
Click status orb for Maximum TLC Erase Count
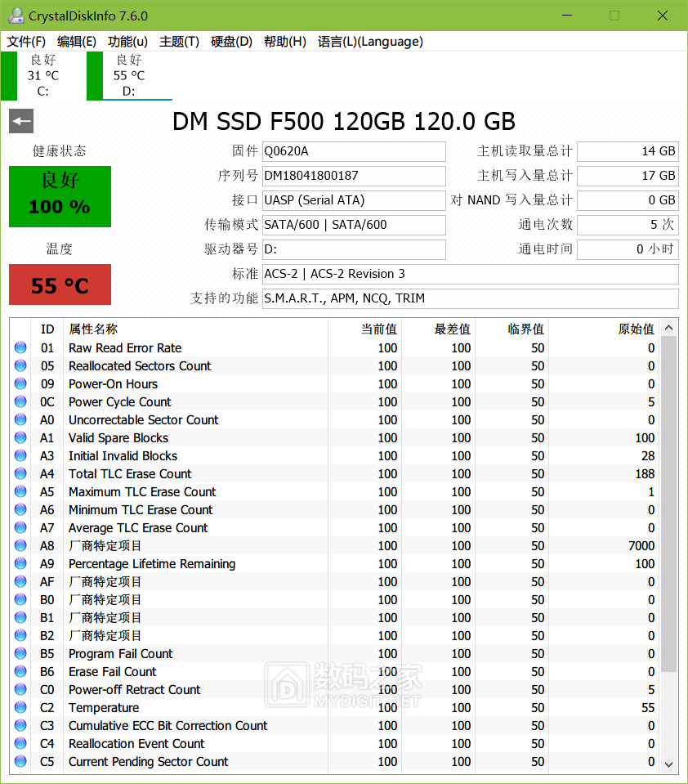coord(20,491)
